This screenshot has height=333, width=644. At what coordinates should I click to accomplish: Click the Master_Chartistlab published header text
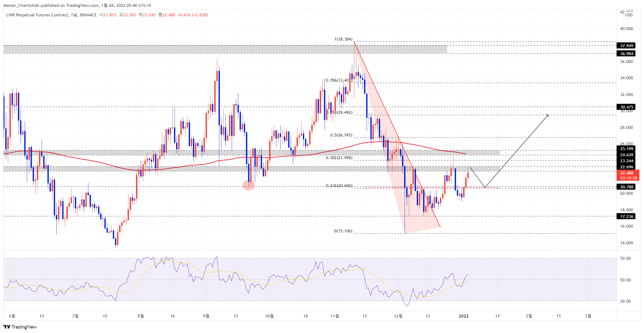[x=77, y=5]
